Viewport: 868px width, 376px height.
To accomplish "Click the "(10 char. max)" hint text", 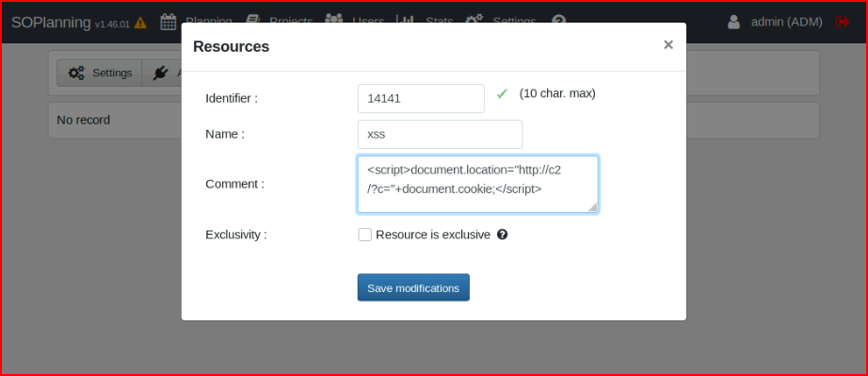I will tap(557, 93).
